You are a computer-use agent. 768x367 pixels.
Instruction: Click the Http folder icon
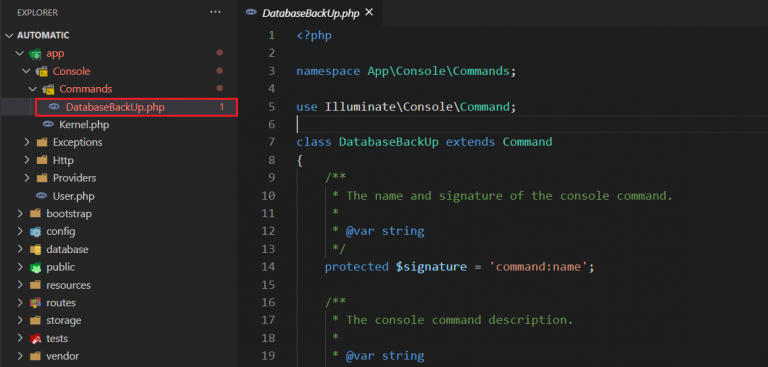coord(42,160)
